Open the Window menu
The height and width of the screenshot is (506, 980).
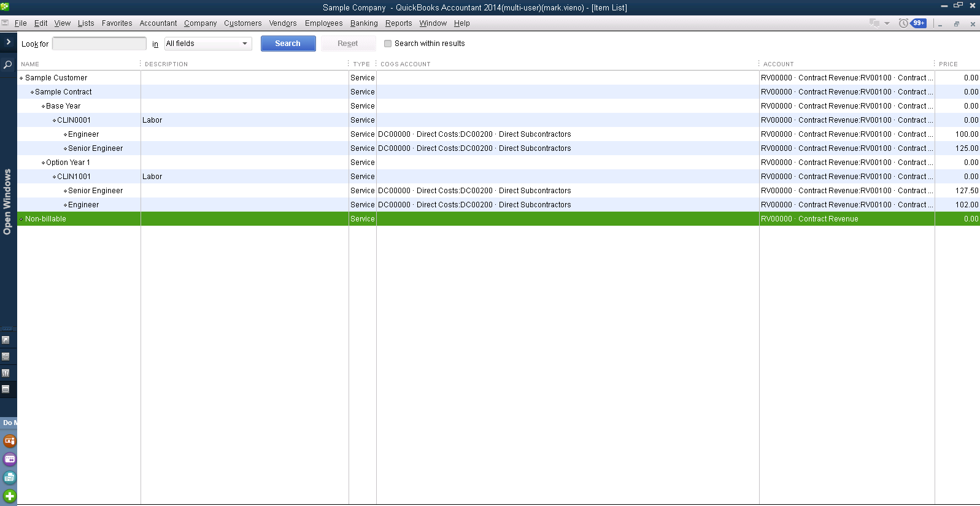(x=433, y=23)
